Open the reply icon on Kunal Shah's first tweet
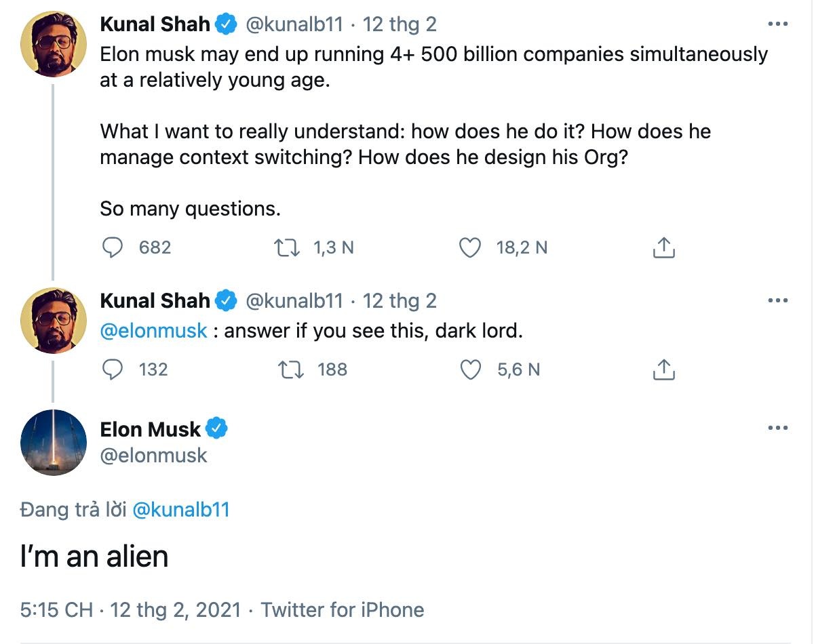 point(113,247)
